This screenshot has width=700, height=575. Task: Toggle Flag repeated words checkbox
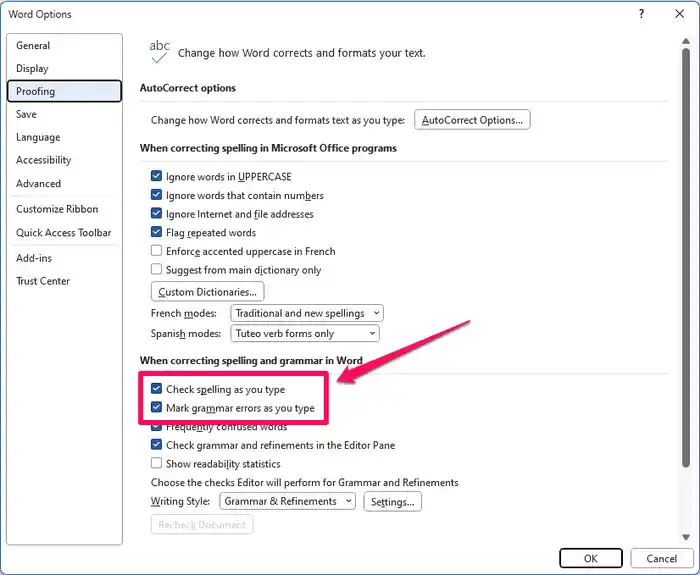tap(156, 232)
